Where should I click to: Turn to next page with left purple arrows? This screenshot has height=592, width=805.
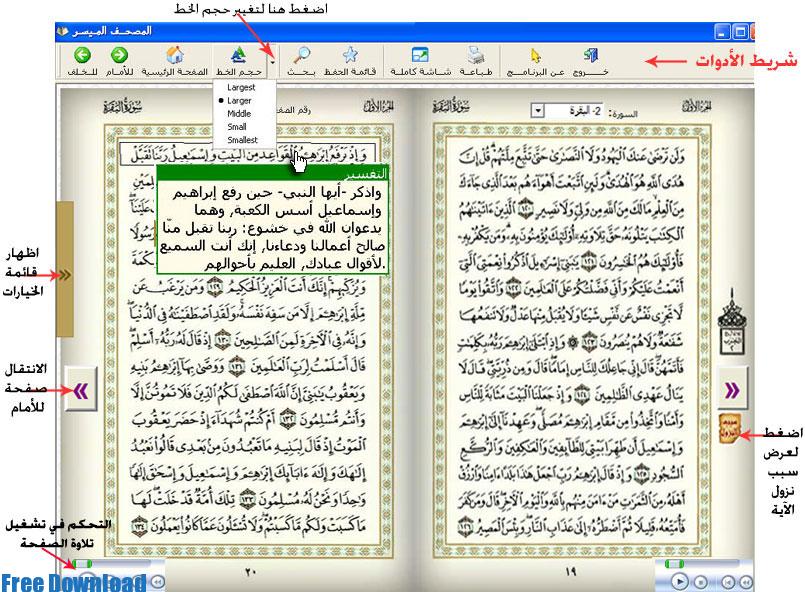[x=81, y=391]
